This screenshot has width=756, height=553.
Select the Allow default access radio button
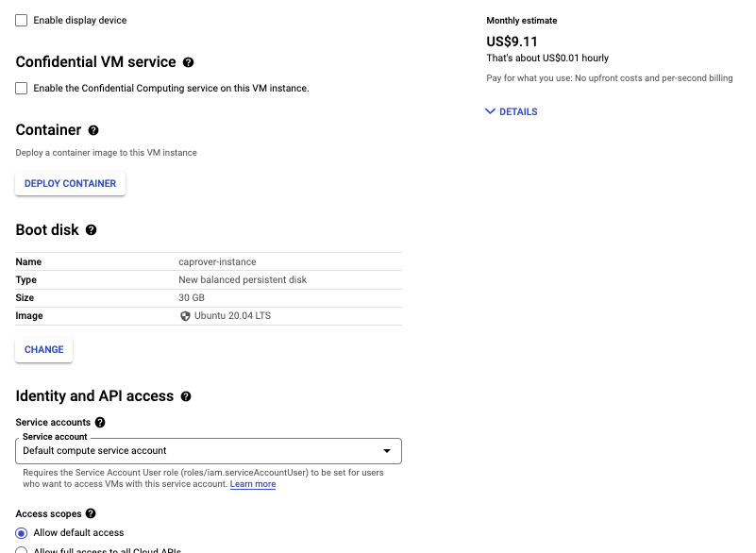pyautogui.click(x=23, y=532)
